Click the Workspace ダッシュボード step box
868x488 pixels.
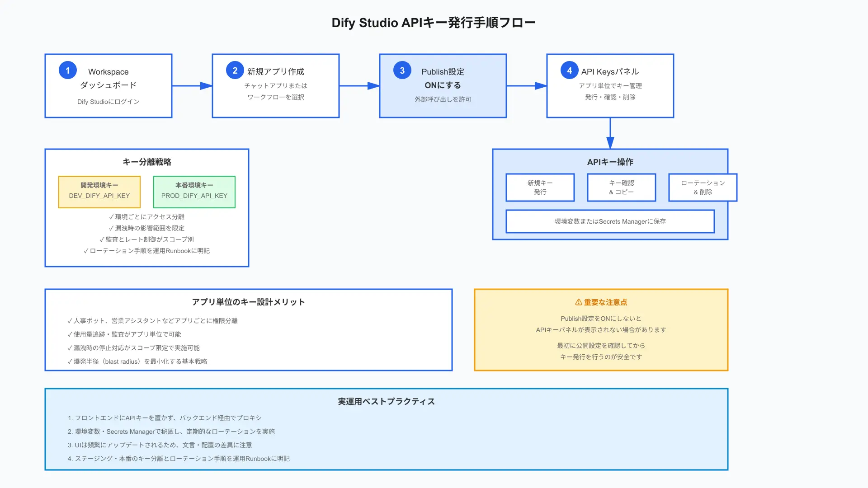108,86
